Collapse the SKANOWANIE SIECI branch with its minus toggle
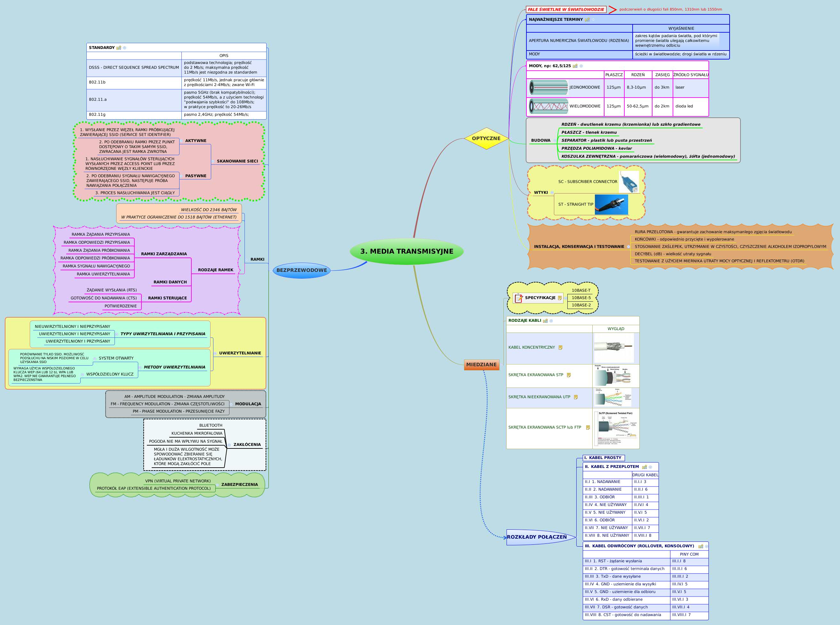 coord(213,162)
